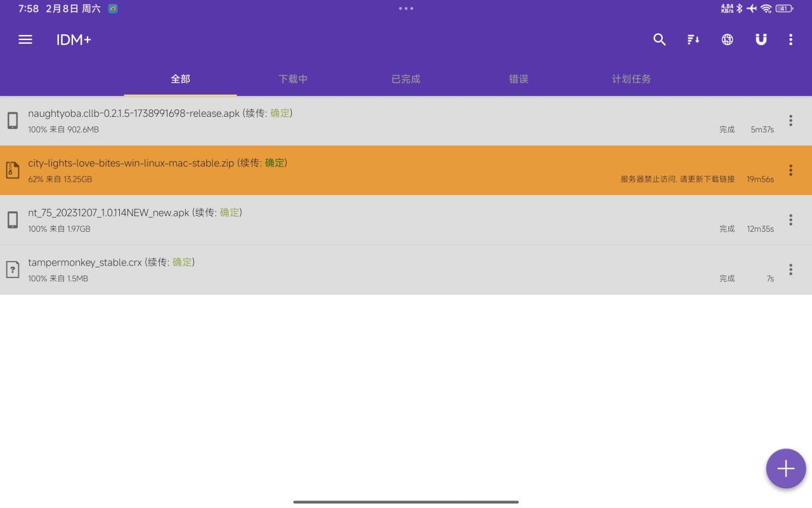812x508 pixels.
Task: Tap the airplane mode icon in status bar
Action: pyautogui.click(x=752, y=8)
